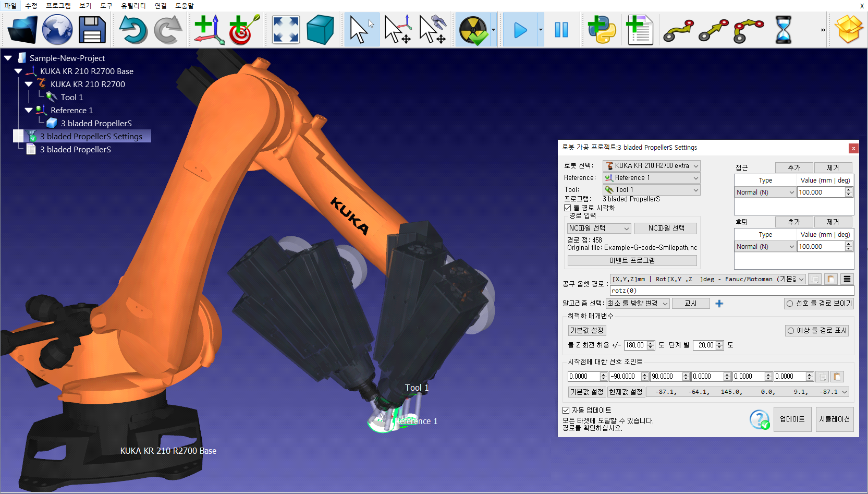Image resolution: width=868 pixels, height=494 pixels.
Task: Add a pause hourglass instruction
Action: tap(783, 30)
